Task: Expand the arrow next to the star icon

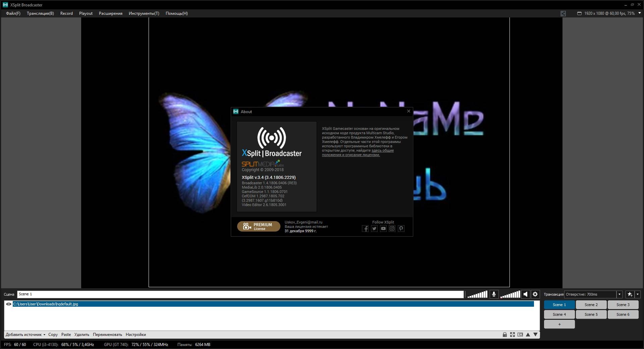Action: point(638,294)
